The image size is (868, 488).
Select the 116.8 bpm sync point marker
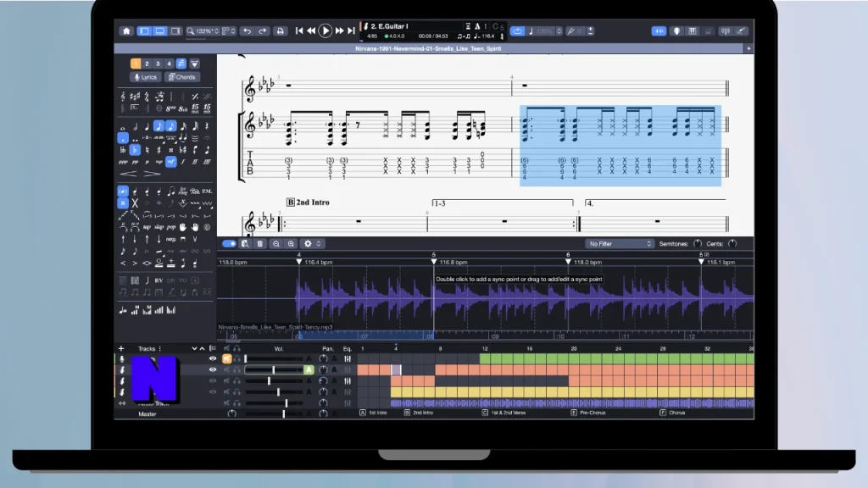click(433, 262)
